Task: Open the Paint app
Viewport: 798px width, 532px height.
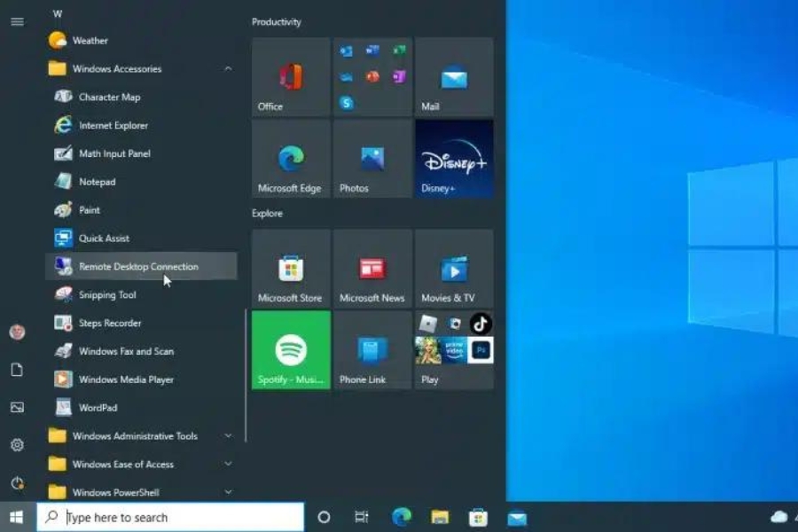Action: [x=141, y=210]
